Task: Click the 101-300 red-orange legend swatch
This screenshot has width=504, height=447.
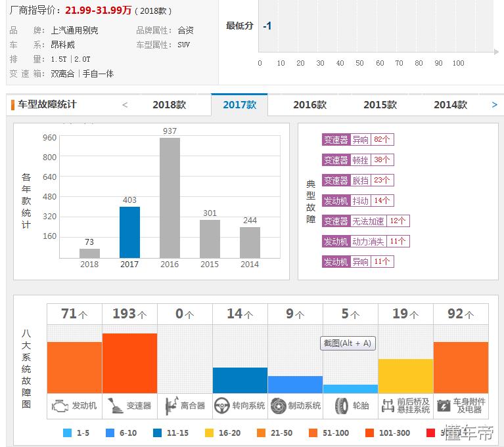Action: coord(370,433)
